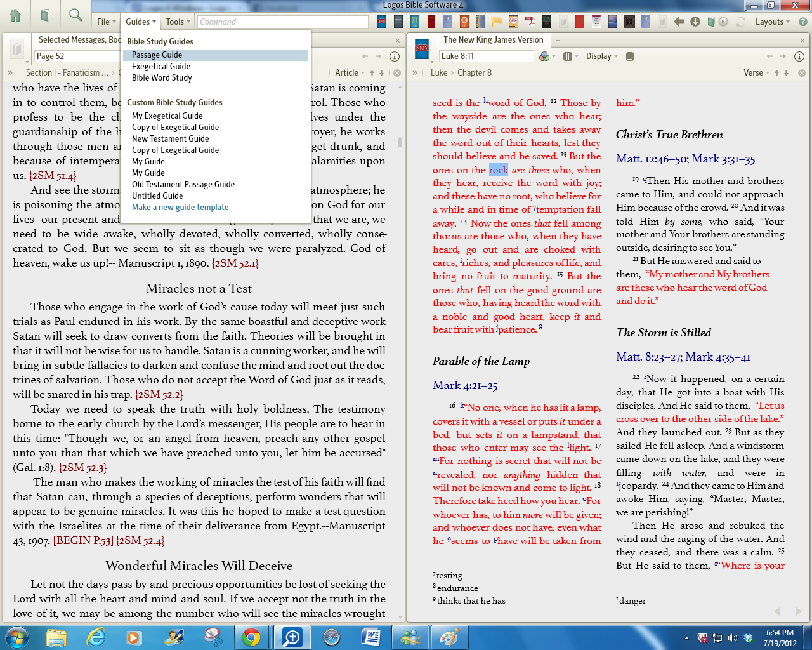Click the Guides menu
The height and width of the screenshot is (650, 812).
point(140,22)
